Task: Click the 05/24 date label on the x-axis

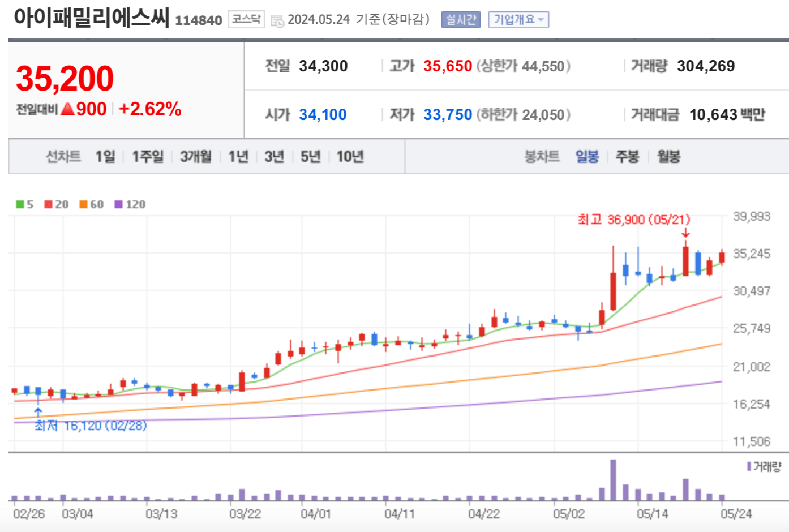Action: [736, 514]
